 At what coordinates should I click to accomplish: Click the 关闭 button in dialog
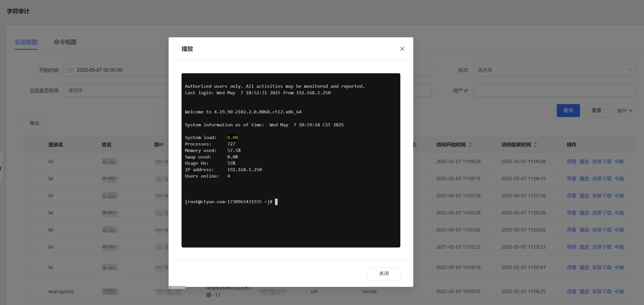click(x=383, y=274)
